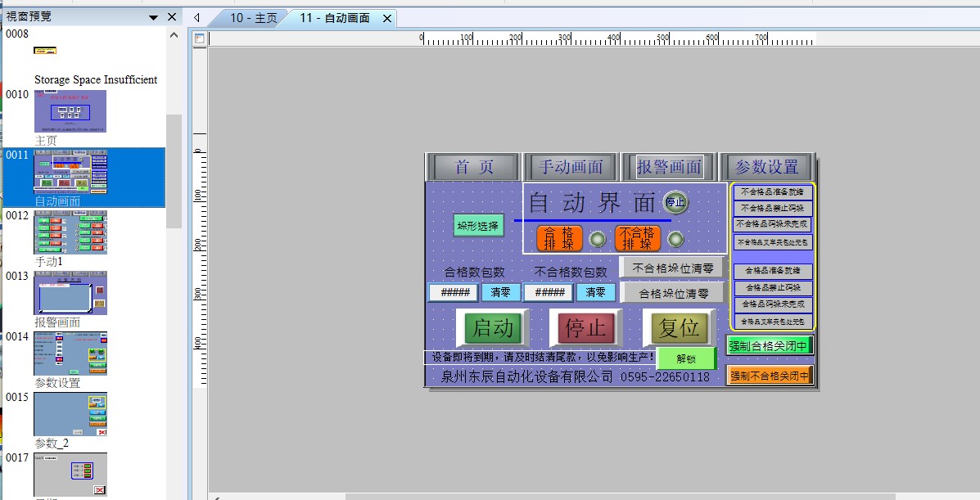This screenshot has width=980, height=500.
Task: Open the 垛形选择 selector
Action: point(478,226)
